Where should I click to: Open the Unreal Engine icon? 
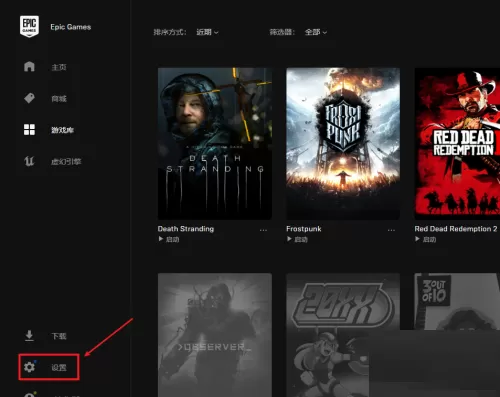pyautogui.click(x=29, y=161)
